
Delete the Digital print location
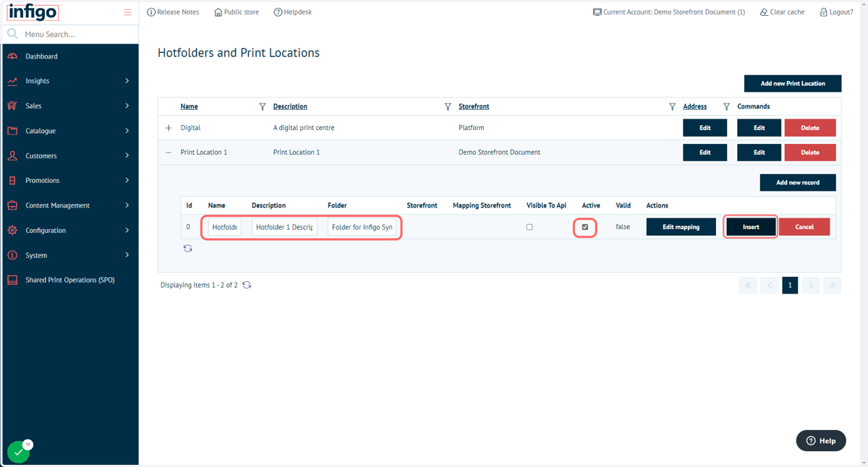tap(810, 128)
